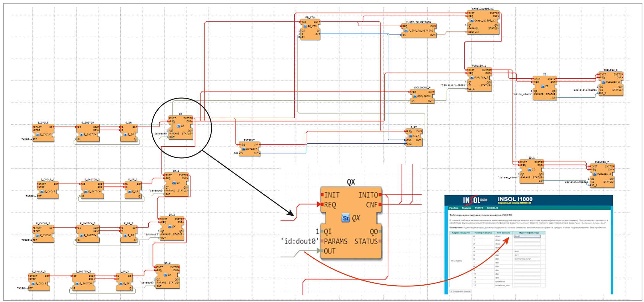Image resolution: width=644 pixels, height=302 pixels.
Task: Select the BOOL2BOOL_4 block icon
Action: point(415,96)
